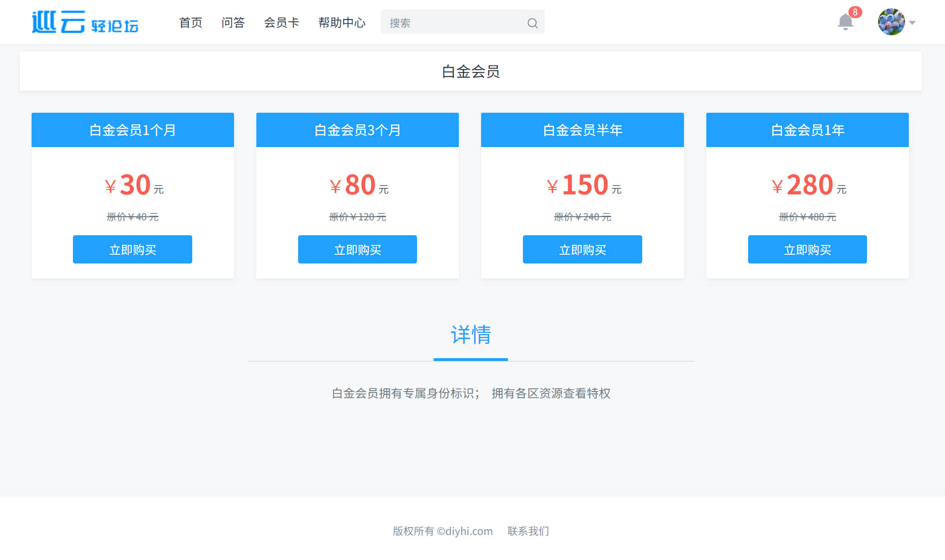This screenshot has width=945, height=560.
Task: Go to the 首页 menu item
Action: tap(190, 22)
